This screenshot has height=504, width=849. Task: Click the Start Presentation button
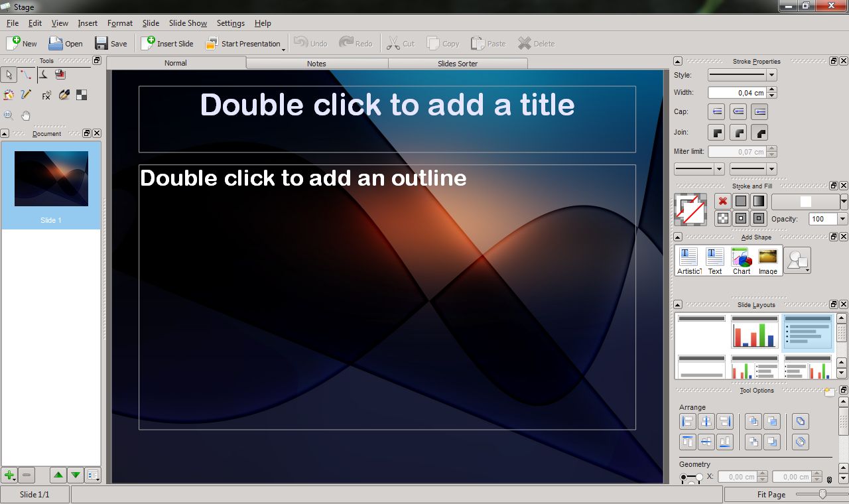coord(244,43)
